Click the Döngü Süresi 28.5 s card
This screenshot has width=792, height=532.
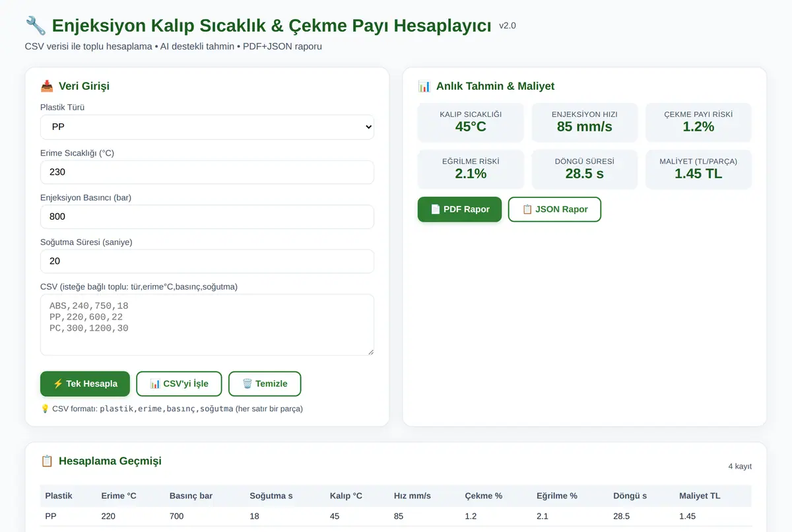585,169
